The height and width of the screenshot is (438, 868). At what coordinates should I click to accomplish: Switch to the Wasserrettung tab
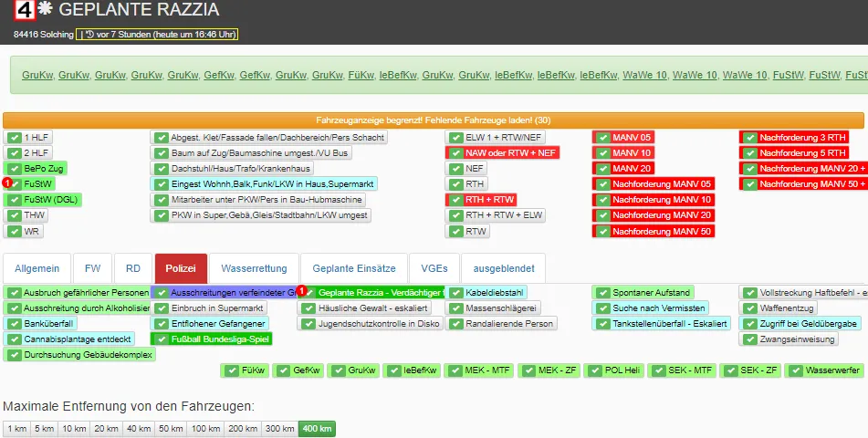point(255,268)
